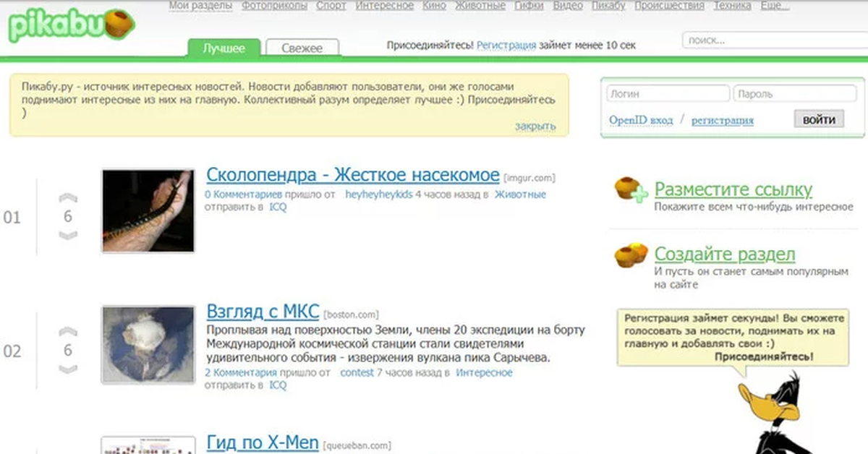Image resolution: width=868 pixels, height=454 pixels.
Task: Open the Техника section
Action: click(732, 6)
